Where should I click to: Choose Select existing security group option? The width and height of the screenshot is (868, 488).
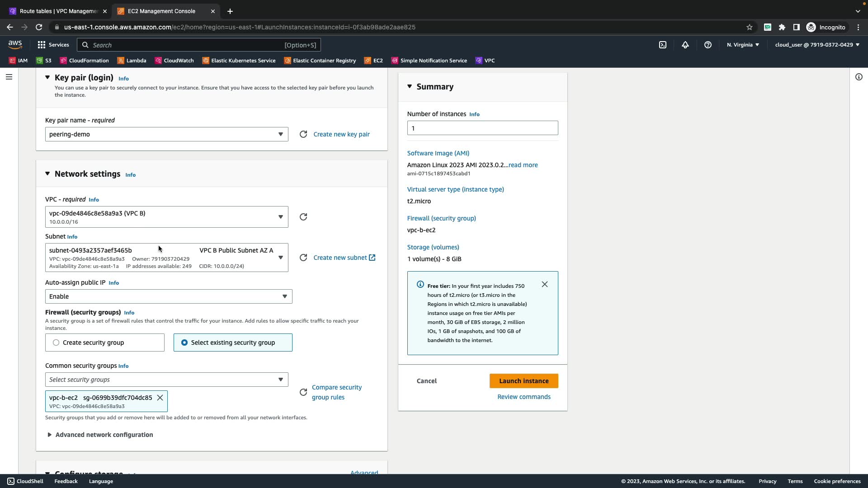(x=184, y=343)
